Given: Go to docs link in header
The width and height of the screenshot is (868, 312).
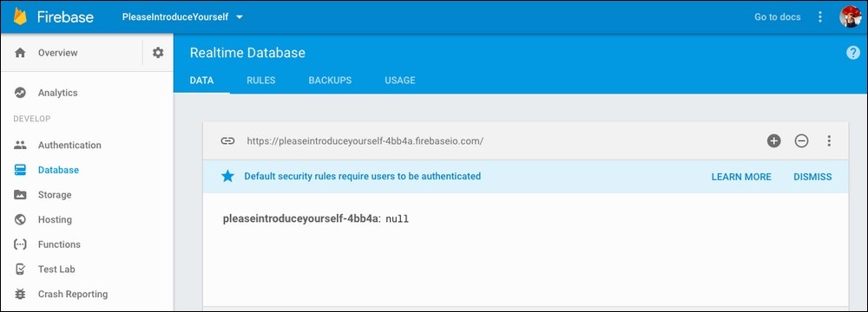Looking at the screenshot, I should pyautogui.click(x=777, y=16).
